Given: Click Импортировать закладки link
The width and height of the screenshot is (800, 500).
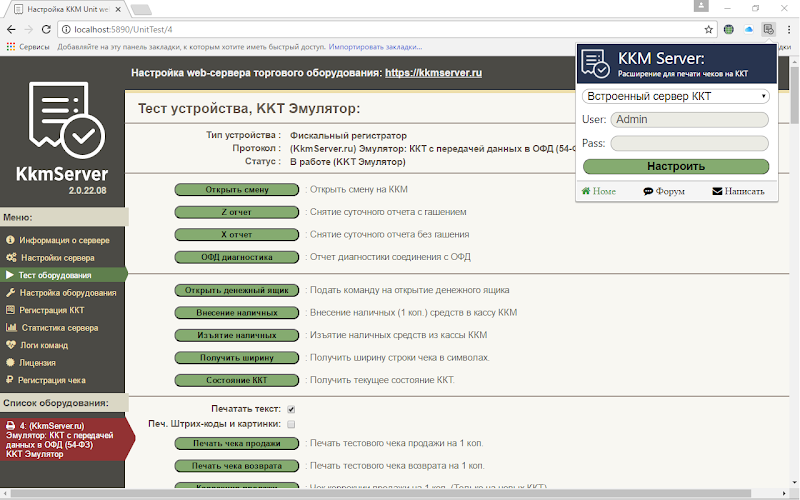Looking at the screenshot, I should [375, 47].
